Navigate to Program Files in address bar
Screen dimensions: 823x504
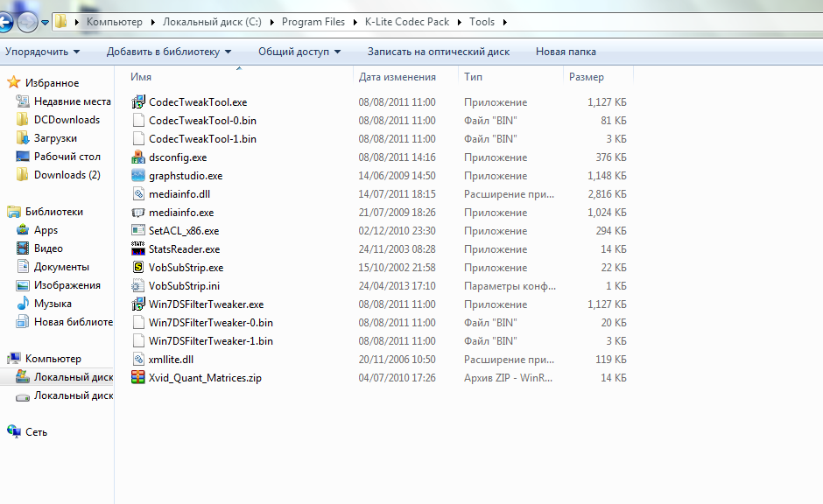(313, 22)
